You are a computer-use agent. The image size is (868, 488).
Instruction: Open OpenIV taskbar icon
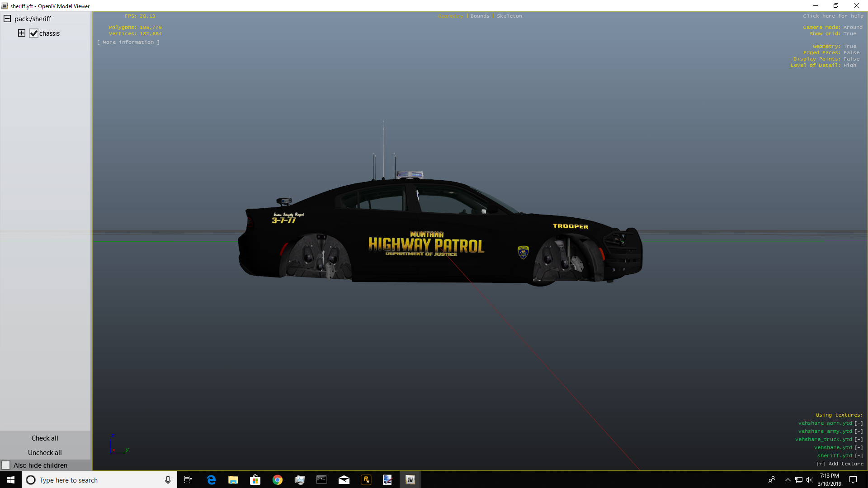point(410,480)
